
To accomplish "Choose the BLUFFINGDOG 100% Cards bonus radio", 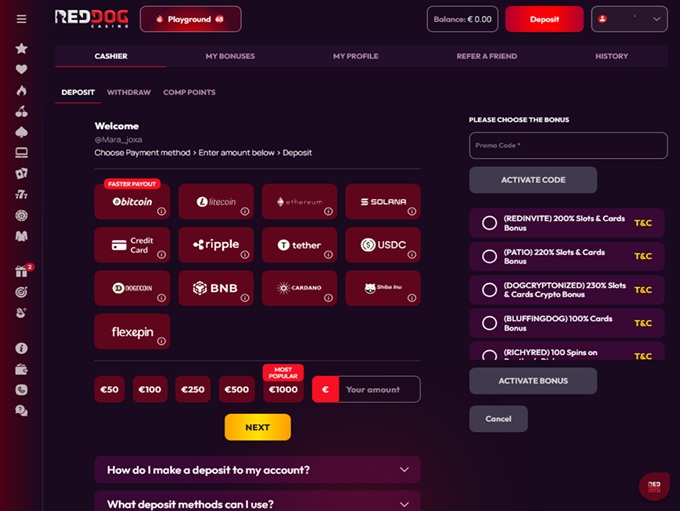I will click(x=489, y=323).
